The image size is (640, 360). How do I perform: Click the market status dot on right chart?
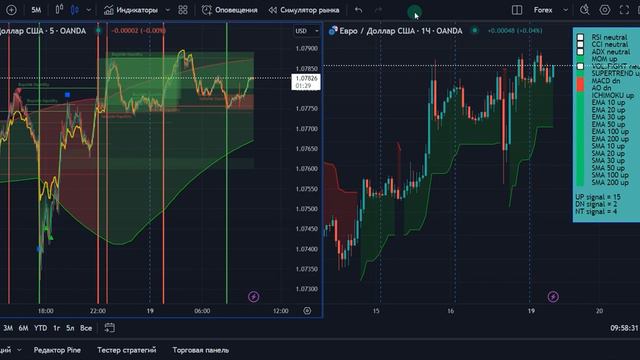[x=475, y=30]
